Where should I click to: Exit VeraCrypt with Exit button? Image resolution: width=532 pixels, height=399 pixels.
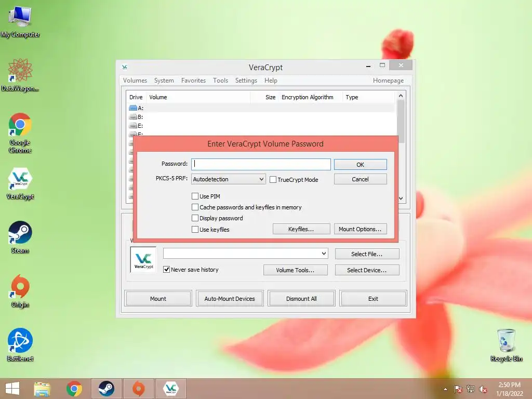(373, 299)
